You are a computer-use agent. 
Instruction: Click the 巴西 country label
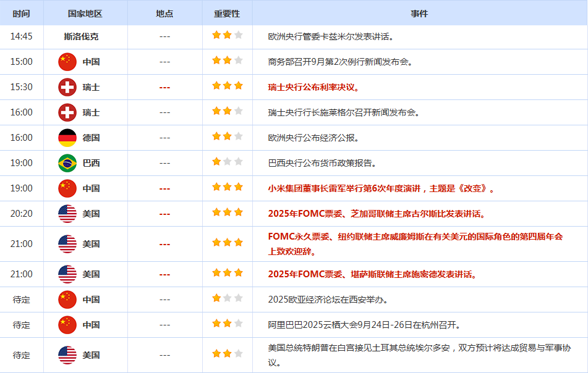click(91, 163)
